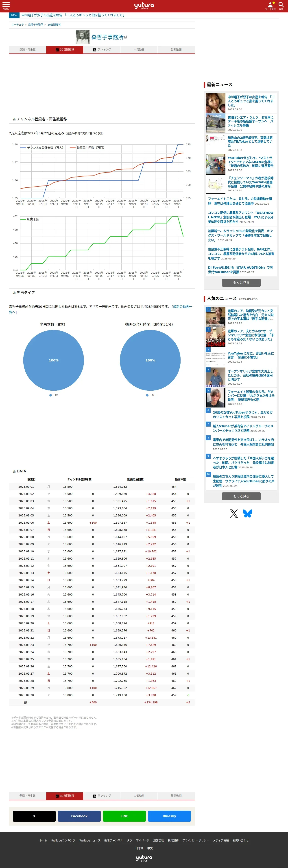Screen dimensions: 288x868
Task: Toggle 一般 legend under 合計時間 pie
Action: tap(150, 395)
